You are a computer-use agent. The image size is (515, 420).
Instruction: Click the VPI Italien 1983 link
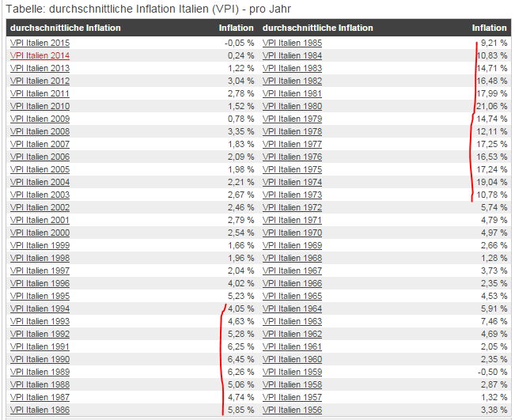pyautogui.click(x=292, y=68)
